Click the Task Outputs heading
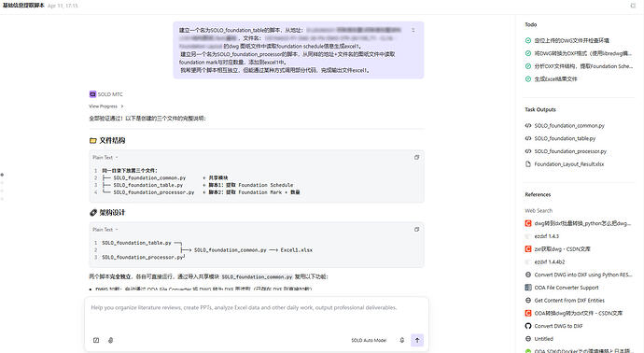 coord(540,109)
